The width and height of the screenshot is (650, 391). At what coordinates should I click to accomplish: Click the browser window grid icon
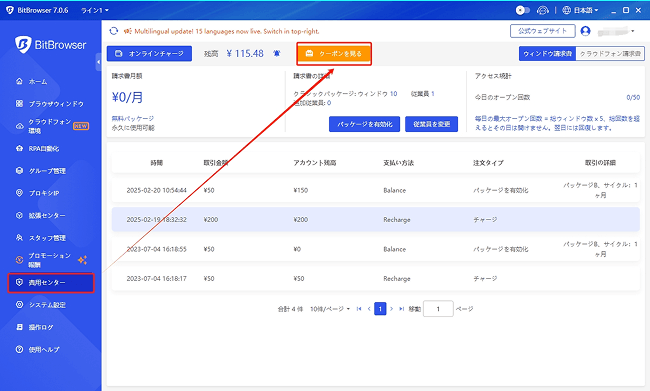coord(19,104)
